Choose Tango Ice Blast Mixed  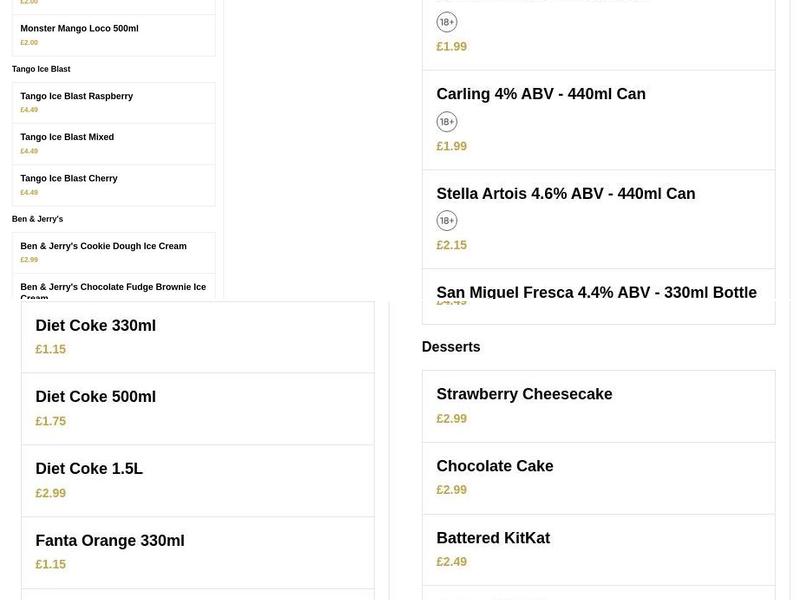114,143
